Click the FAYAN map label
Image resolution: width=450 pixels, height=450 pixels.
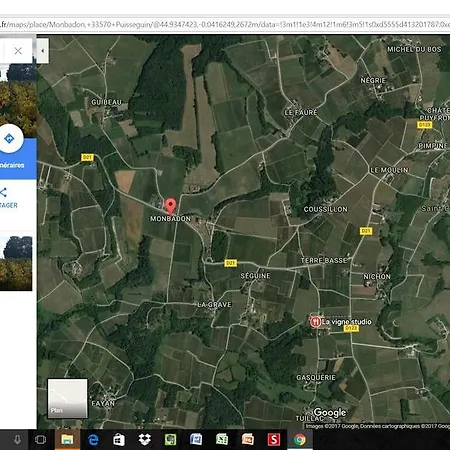coord(103,404)
